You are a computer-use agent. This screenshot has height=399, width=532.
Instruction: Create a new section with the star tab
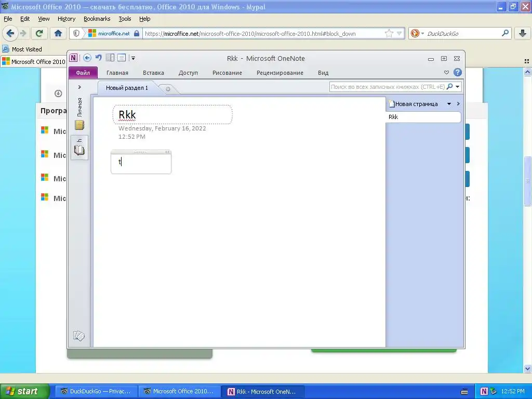pyautogui.click(x=168, y=89)
